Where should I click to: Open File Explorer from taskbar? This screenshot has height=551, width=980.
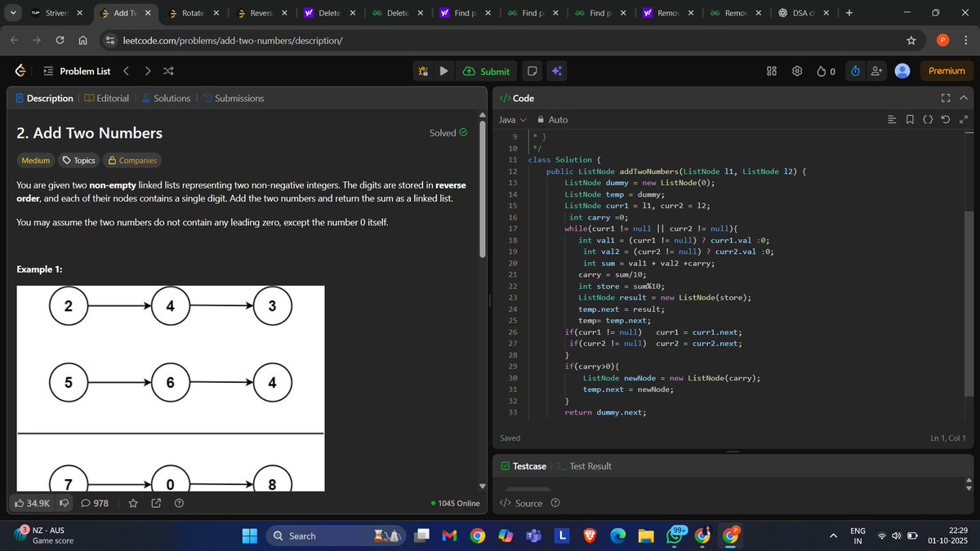(x=647, y=535)
